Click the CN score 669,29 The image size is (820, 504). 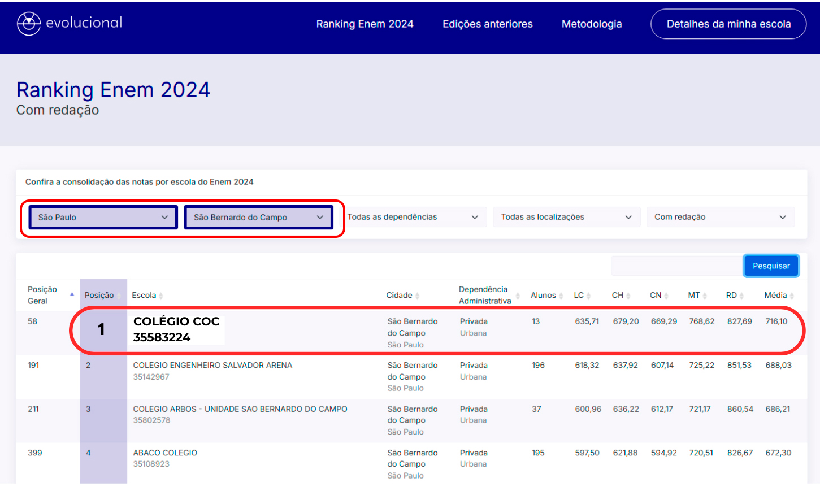pyautogui.click(x=664, y=321)
